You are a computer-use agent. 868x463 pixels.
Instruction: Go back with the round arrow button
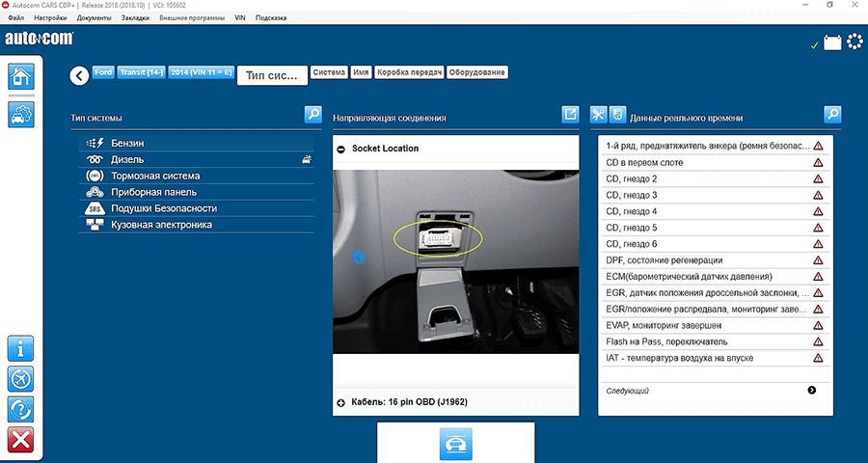coord(79,75)
